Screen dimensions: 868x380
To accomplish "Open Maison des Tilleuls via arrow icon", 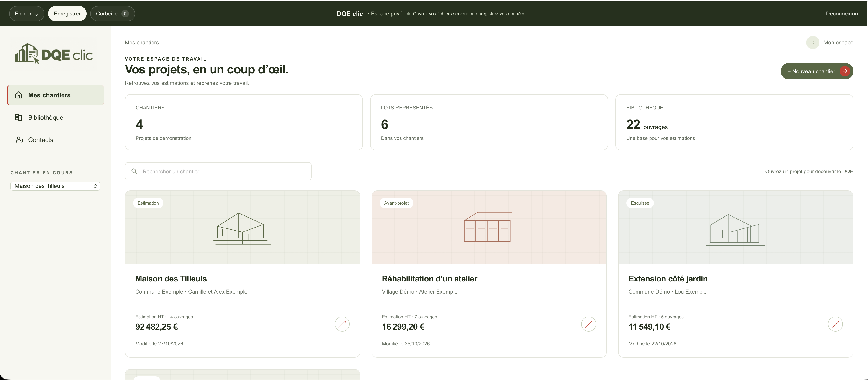I will click(x=342, y=324).
